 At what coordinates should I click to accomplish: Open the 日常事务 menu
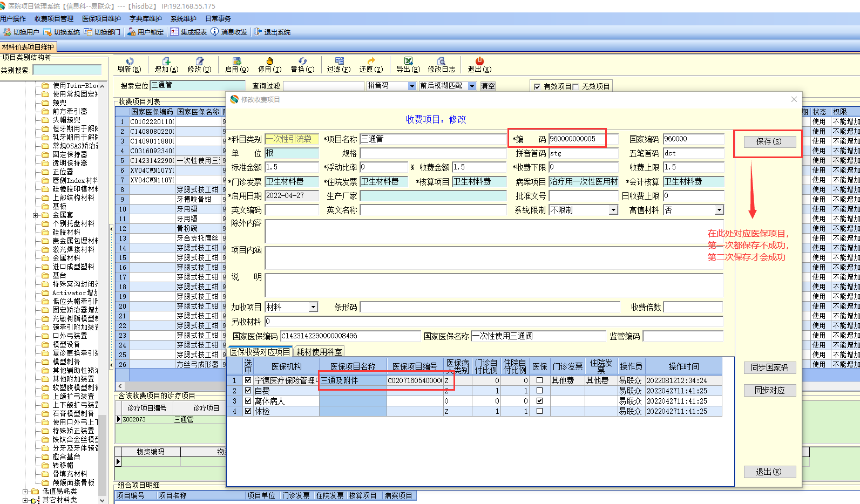(218, 18)
